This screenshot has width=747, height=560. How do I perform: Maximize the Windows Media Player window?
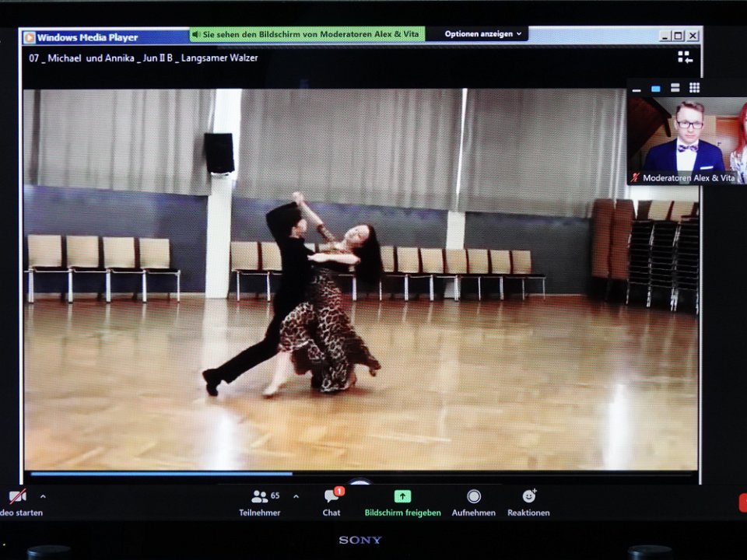point(679,36)
